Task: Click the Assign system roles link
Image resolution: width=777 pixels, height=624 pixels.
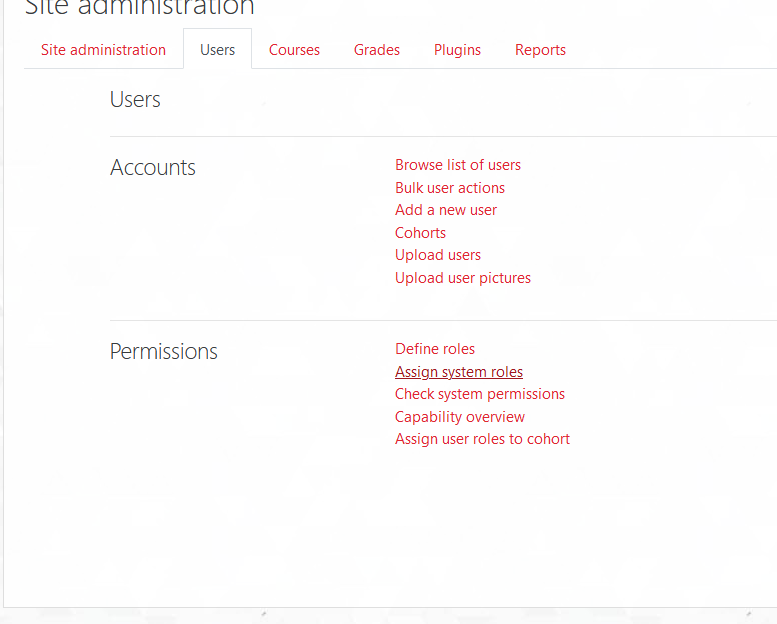Action: tap(459, 372)
